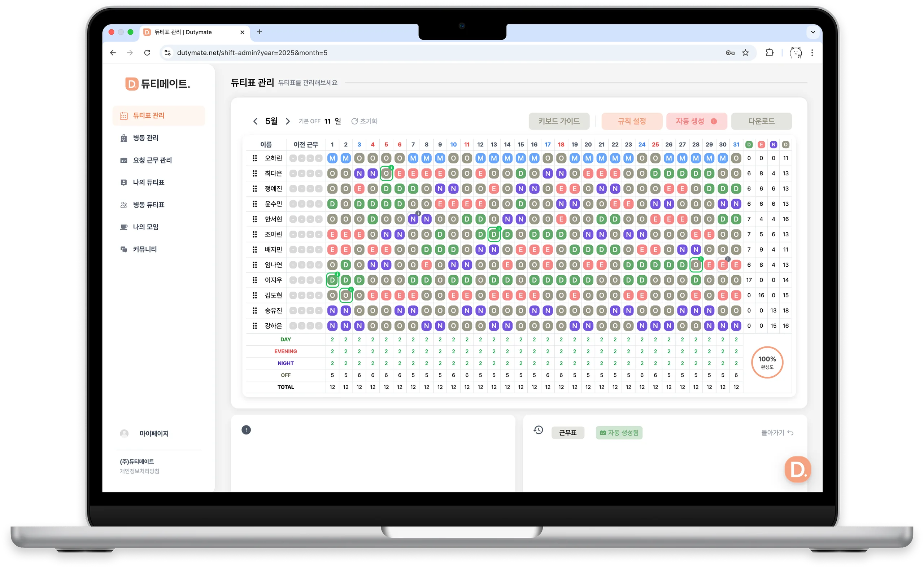Viewport: 924px width, 568px height.
Task: Open the tab search dropdown arrow
Action: (x=813, y=32)
